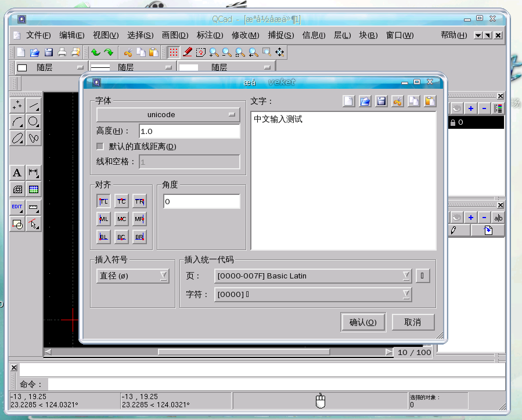Toggle draft mode red pen icon
The width and height of the screenshot is (522, 420).
point(188,52)
